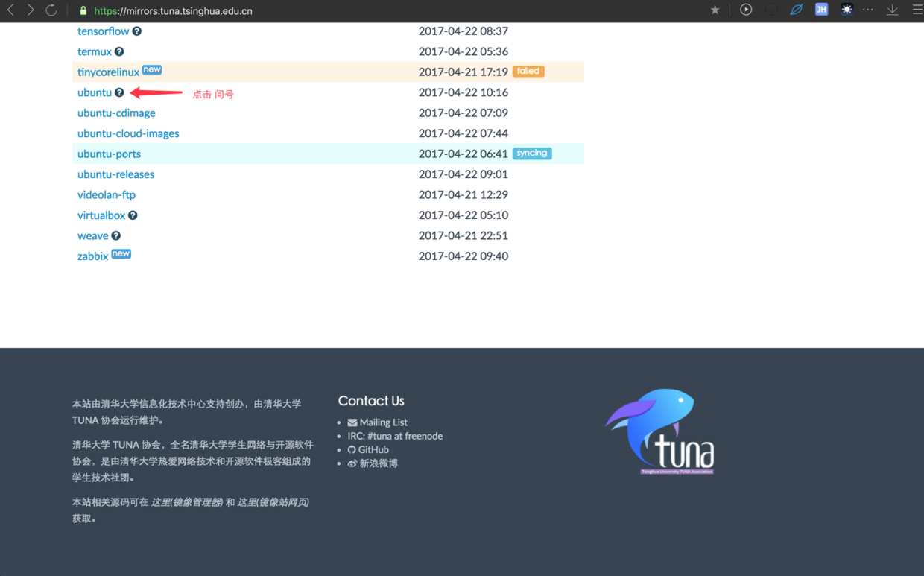Open the hamburger menu icon

[917, 10]
